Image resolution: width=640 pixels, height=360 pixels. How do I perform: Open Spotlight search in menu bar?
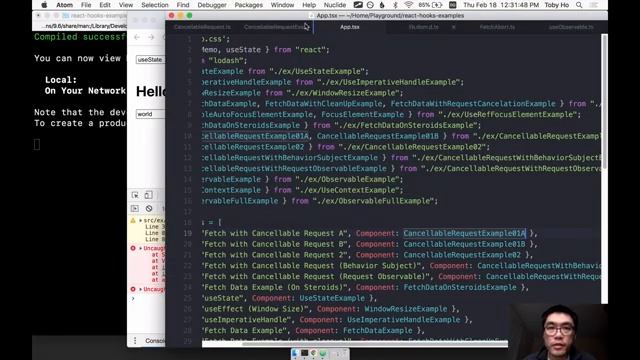[x=579, y=5]
